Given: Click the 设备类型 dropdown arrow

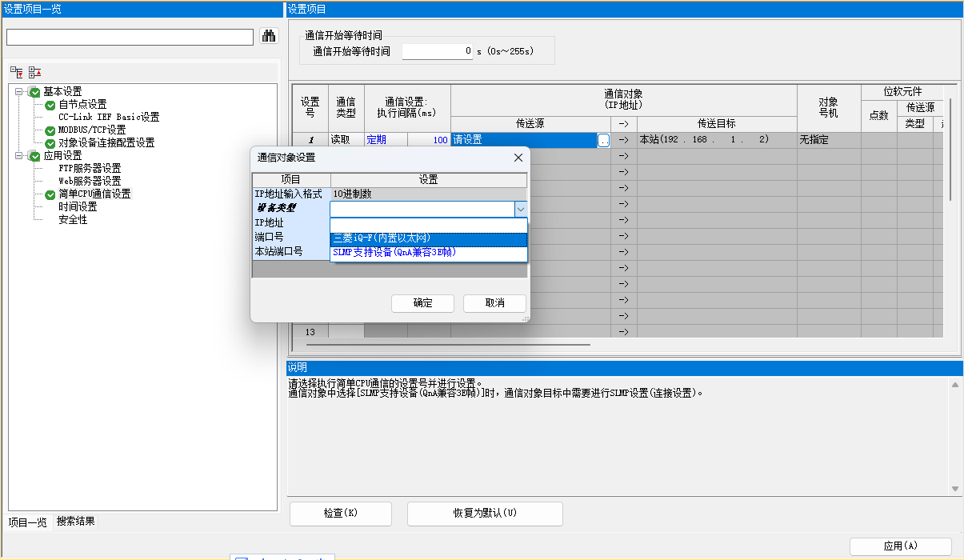Looking at the screenshot, I should (x=520, y=209).
